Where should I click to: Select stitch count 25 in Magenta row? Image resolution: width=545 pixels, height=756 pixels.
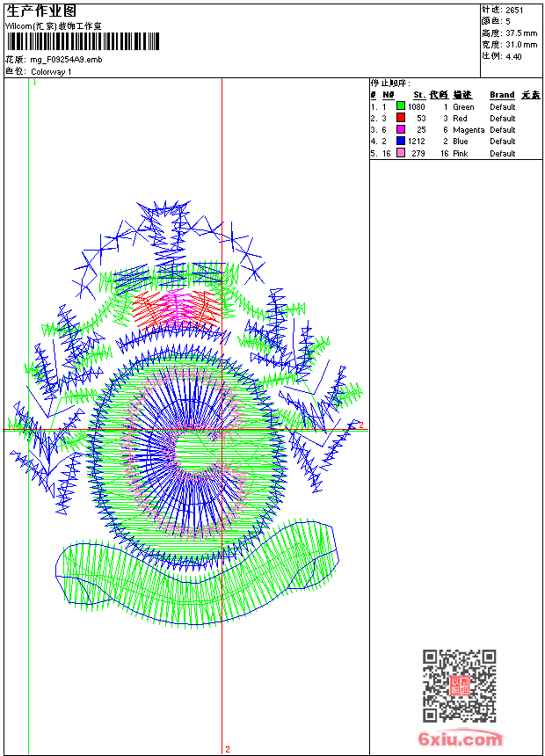click(x=422, y=130)
